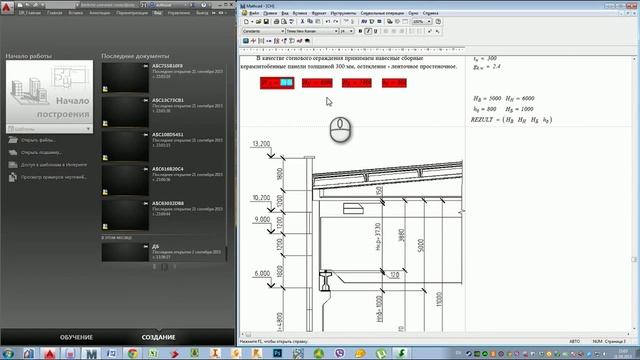Screen dimensions: 640x360
Task: Open the Times New Roman font dropdown
Action: click(x=336, y=31)
